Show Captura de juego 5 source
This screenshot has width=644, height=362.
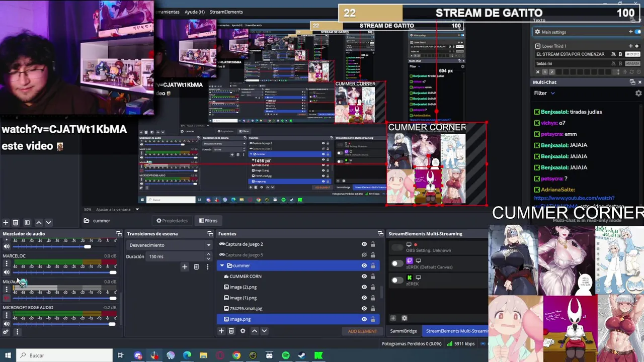coord(364,255)
